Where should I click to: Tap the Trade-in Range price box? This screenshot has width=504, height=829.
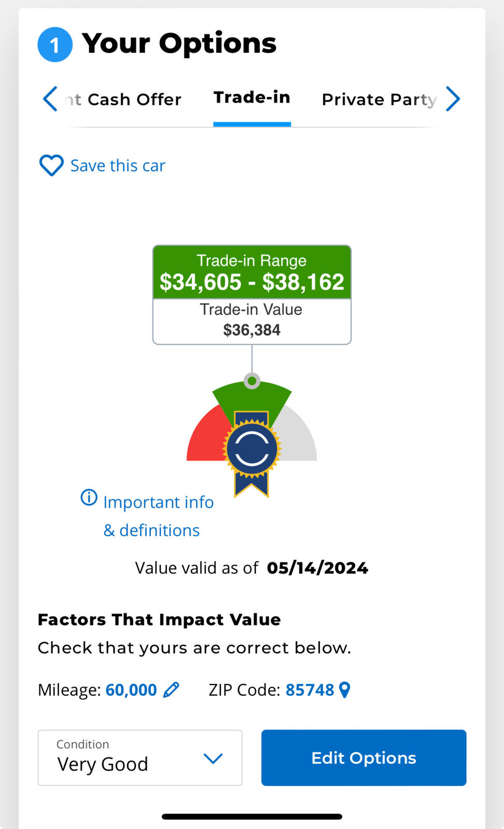252,272
